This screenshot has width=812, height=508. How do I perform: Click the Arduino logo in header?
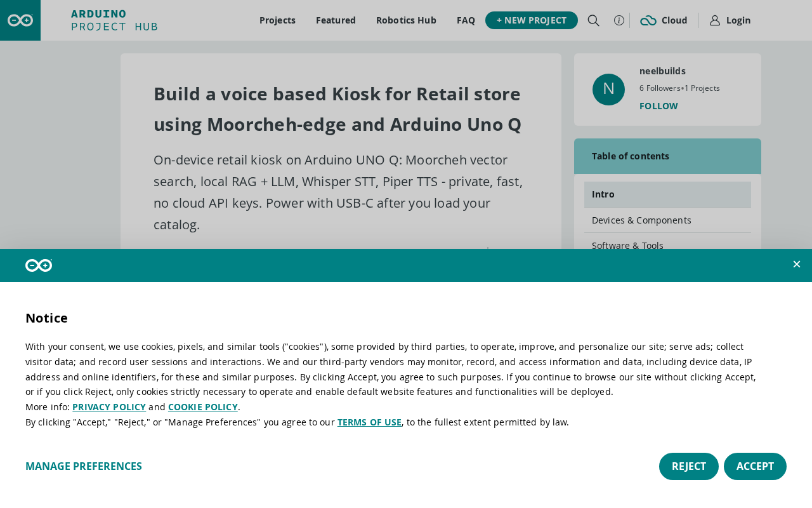tap(20, 20)
